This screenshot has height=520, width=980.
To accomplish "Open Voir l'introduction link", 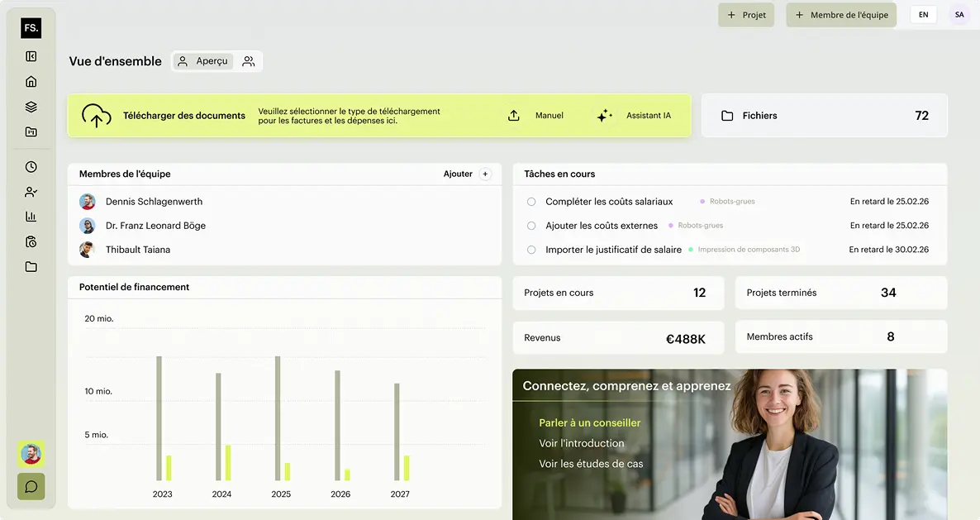I will point(582,443).
